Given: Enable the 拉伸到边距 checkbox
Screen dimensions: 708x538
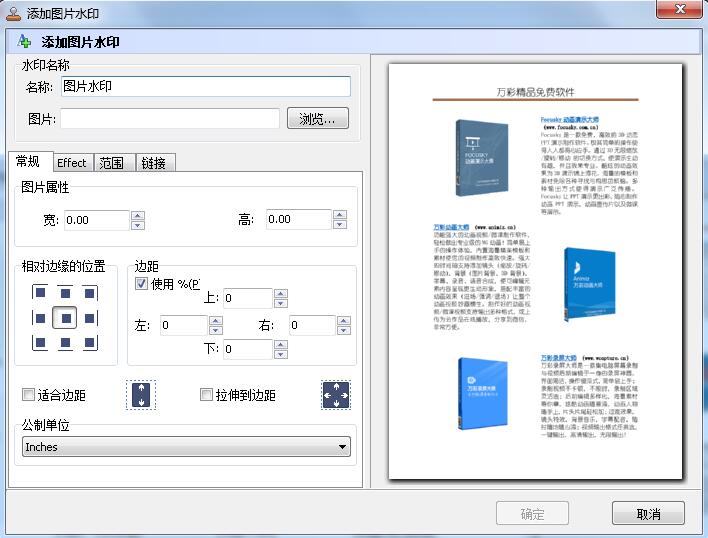Looking at the screenshot, I should point(207,395).
